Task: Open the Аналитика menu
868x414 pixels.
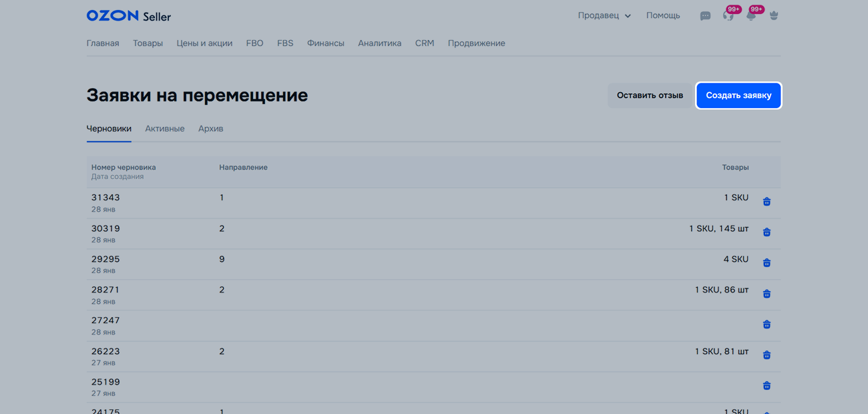Action: (x=379, y=43)
